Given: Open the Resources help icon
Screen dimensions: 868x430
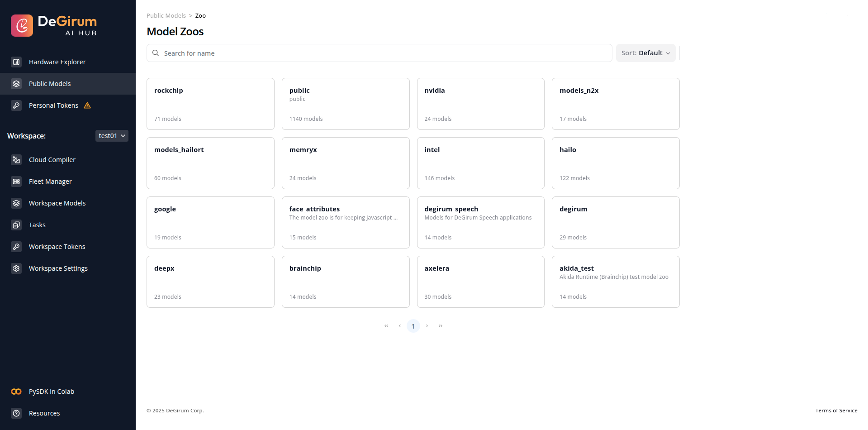Looking at the screenshot, I should 16,413.
